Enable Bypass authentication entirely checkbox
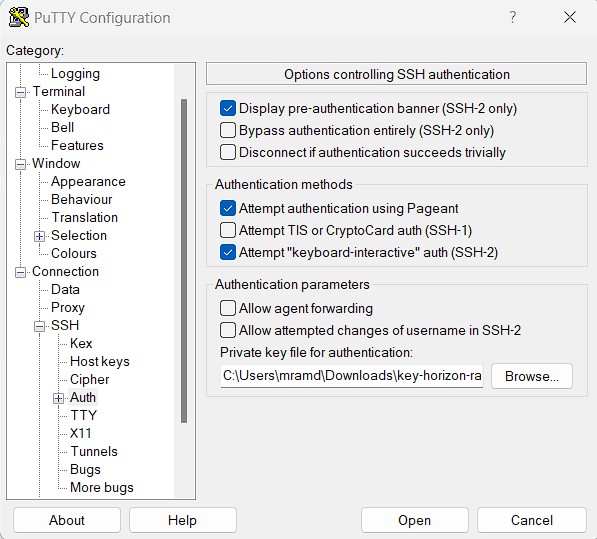Screen dimensions: 597x539 (228, 130)
